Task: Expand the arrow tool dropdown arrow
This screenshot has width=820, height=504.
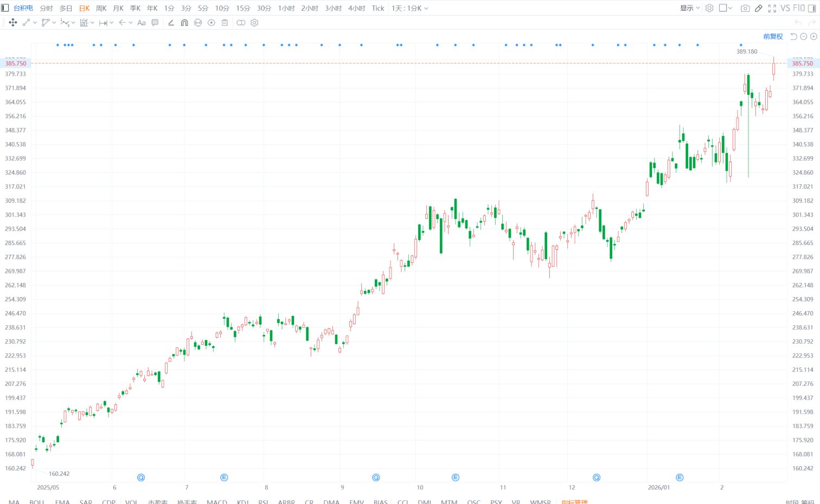Action: tap(131, 23)
